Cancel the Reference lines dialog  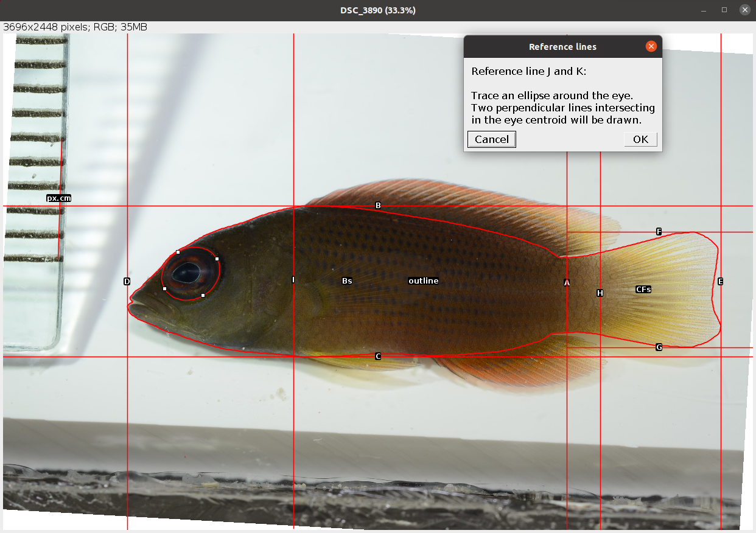coord(491,139)
